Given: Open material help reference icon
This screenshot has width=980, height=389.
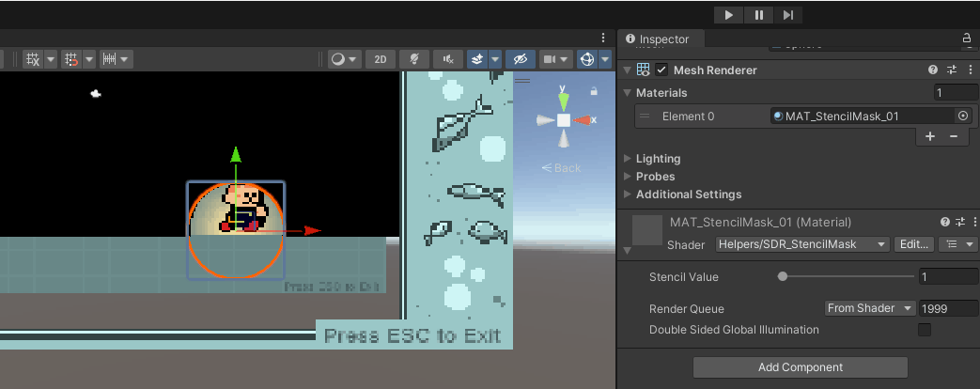Looking at the screenshot, I should 945,222.
